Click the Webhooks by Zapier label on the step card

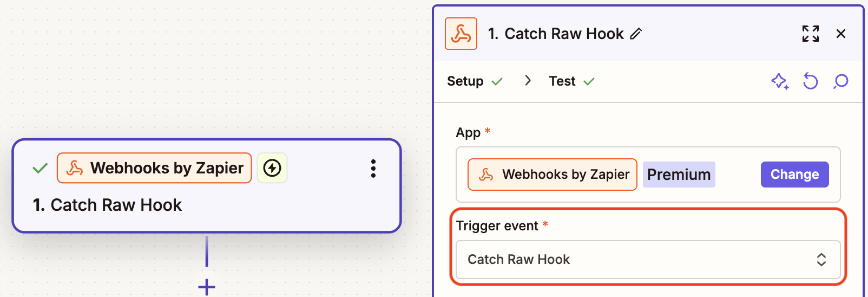click(x=154, y=168)
